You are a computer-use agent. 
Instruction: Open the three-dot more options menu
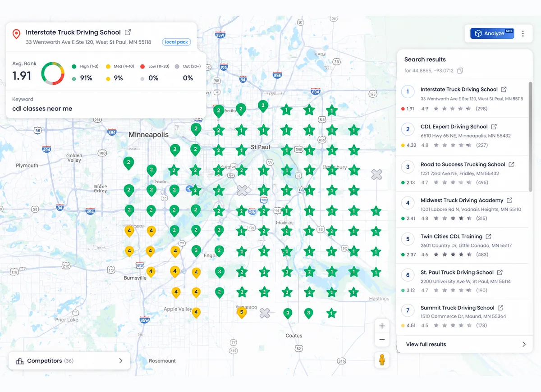(x=523, y=33)
